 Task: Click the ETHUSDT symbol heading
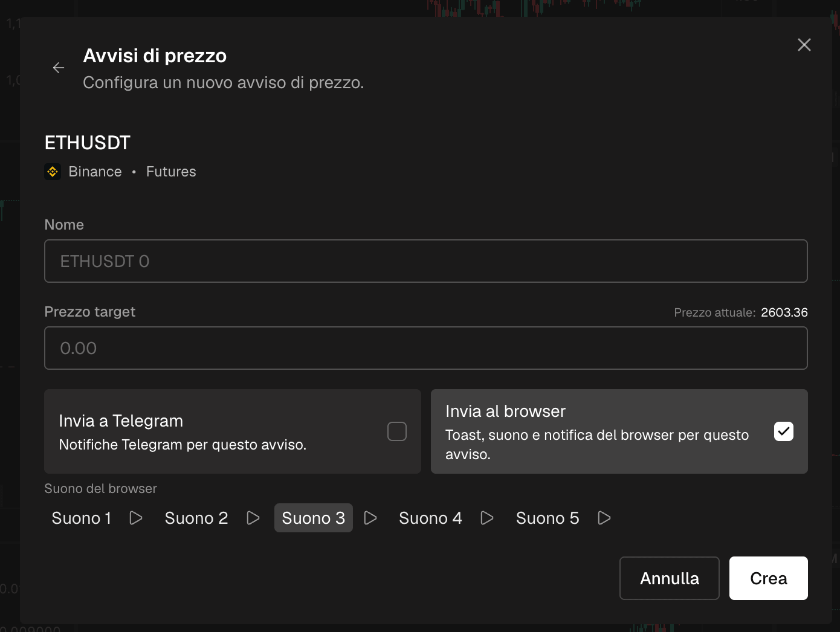click(x=88, y=143)
